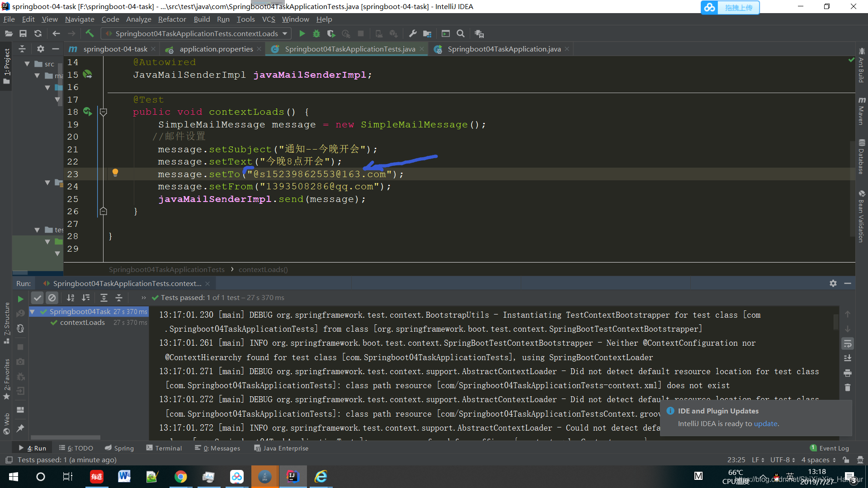
Task: Collapse the src folder in Project view
Action: [x=26, y=64]
